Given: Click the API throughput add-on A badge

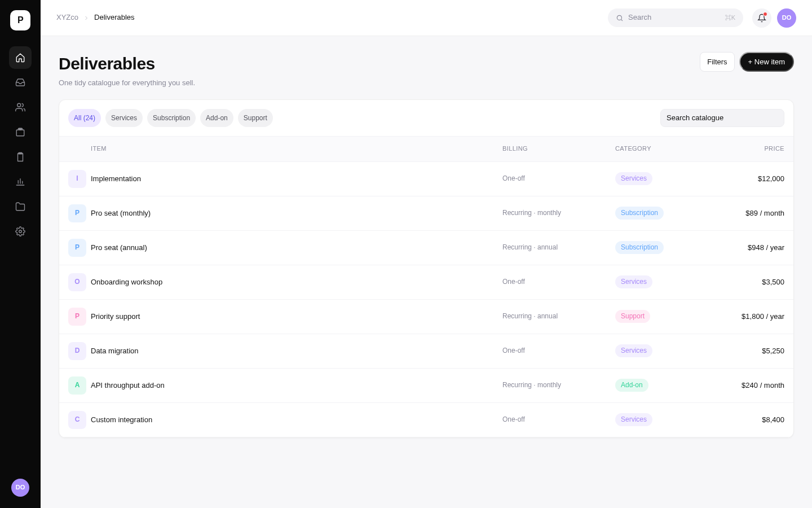Looking at the screenshot, I should point(77,386).
